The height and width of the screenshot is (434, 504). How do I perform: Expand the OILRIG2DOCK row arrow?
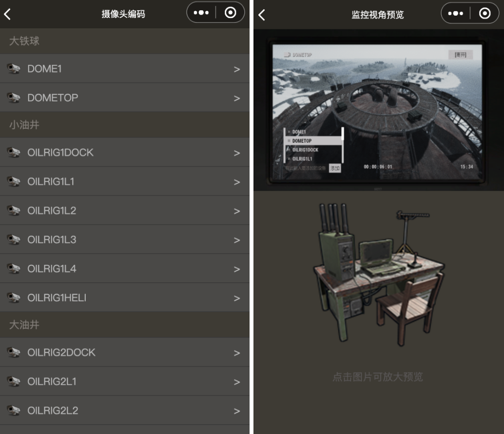(x=237, y=354)
